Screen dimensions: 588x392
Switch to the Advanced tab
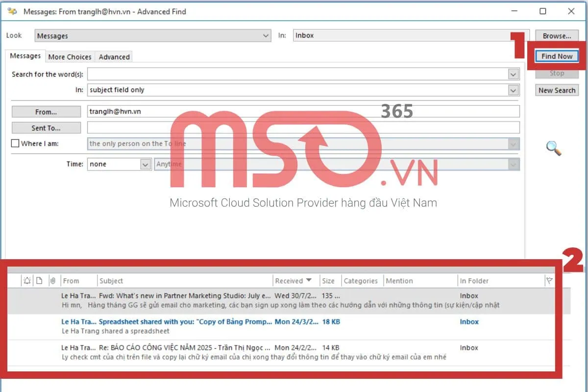114,56
